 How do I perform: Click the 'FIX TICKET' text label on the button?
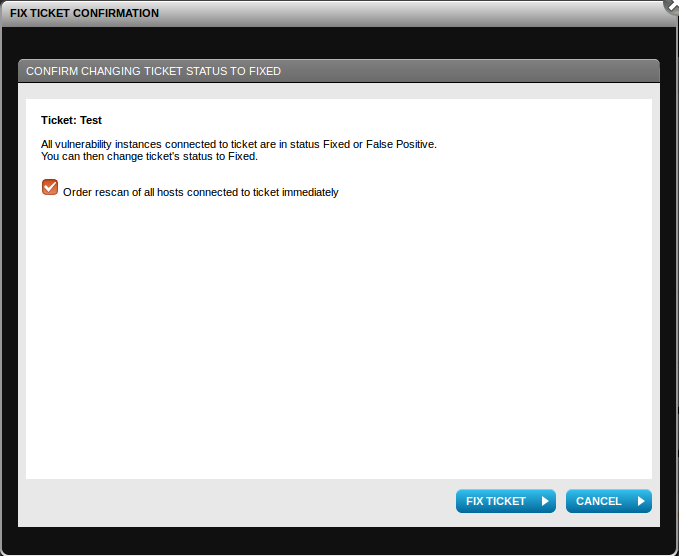pyautogui.click(x=496, y=501)
